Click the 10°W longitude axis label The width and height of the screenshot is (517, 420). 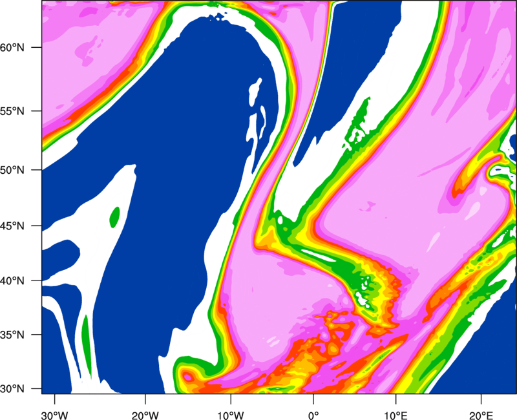tap(231, 415)
